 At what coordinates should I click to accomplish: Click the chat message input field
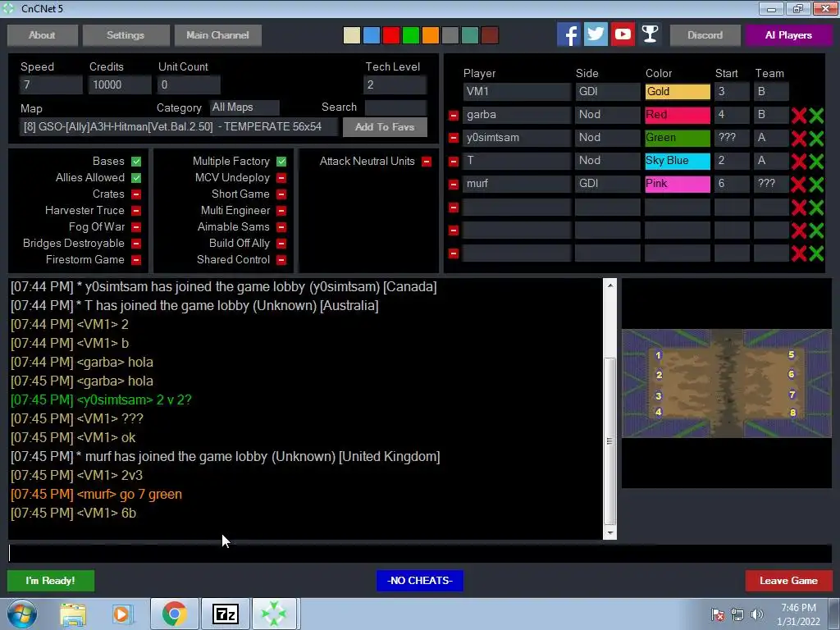coord(420,554)
